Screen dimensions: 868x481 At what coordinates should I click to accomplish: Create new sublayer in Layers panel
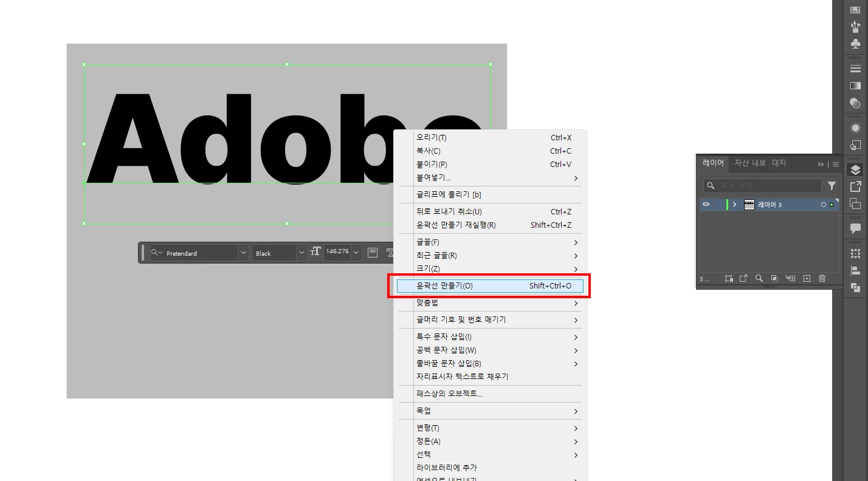point(790,278)
